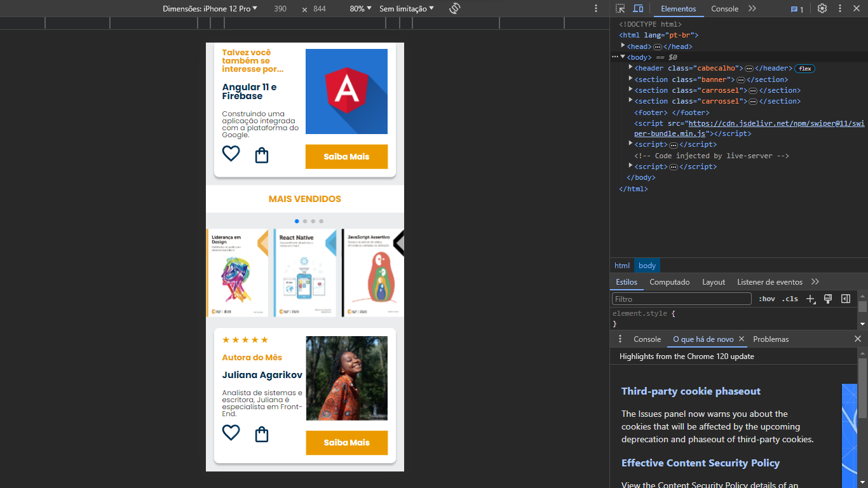
Task: Open the DevTools customize three-dot menu
Action: point(840,9)
